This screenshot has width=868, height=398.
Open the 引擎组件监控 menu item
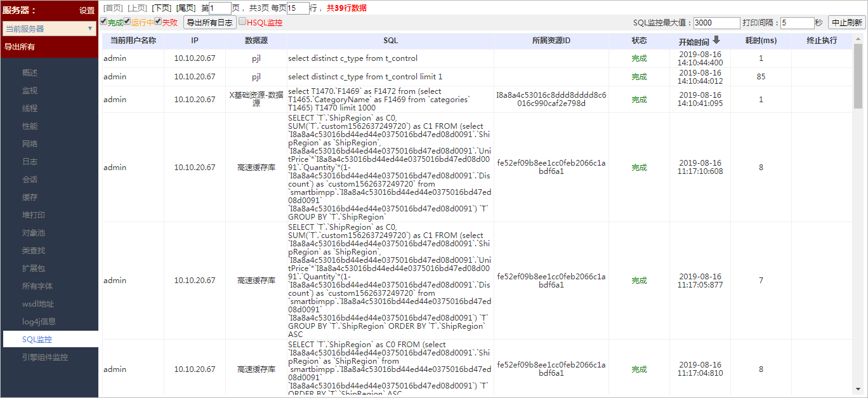click(x=45, y=357)
